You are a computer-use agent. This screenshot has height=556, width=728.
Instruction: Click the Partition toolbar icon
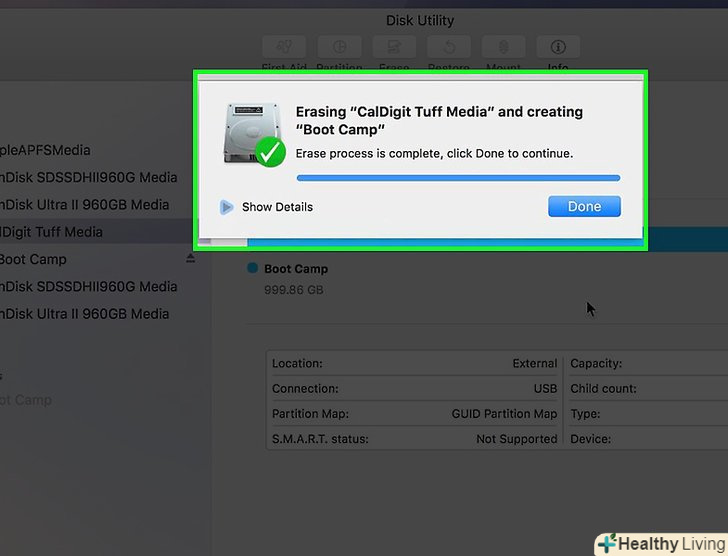click(339, 47)
